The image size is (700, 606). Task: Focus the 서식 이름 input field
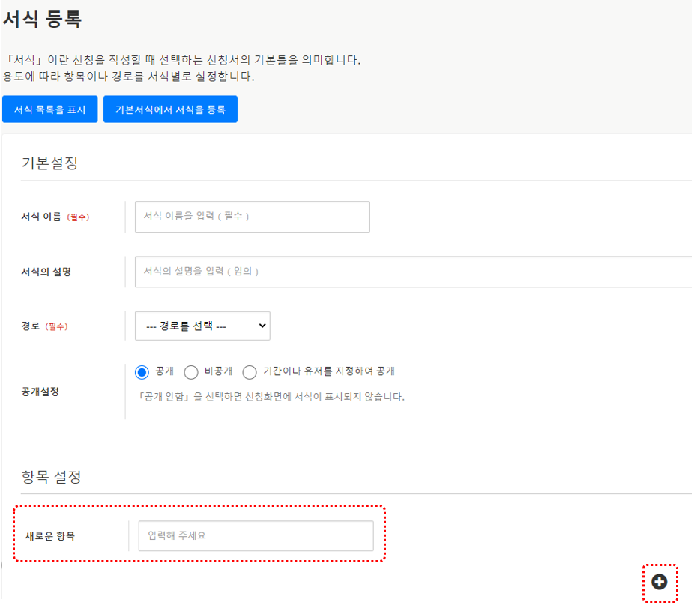[x=252, y=217]
